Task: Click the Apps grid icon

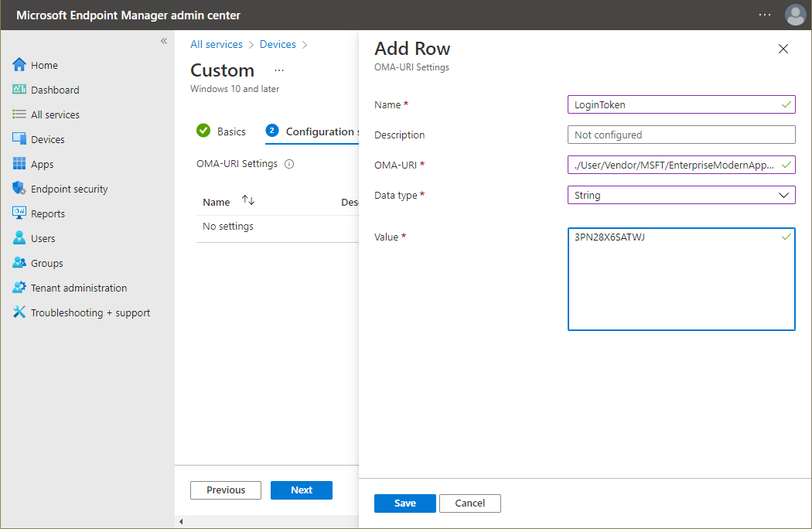Action: [x=19, y=164]
